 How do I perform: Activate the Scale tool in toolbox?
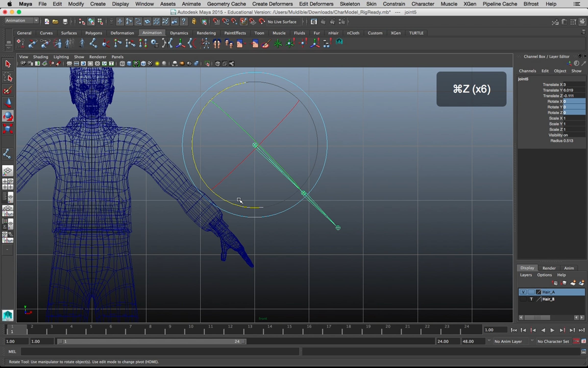click(8, 129)
